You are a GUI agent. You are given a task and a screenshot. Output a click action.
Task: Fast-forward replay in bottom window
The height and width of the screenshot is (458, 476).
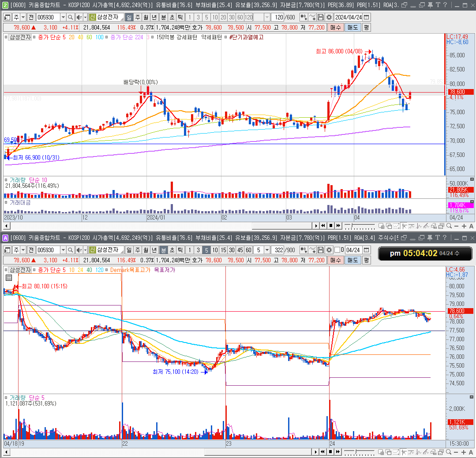pos(338,452)
